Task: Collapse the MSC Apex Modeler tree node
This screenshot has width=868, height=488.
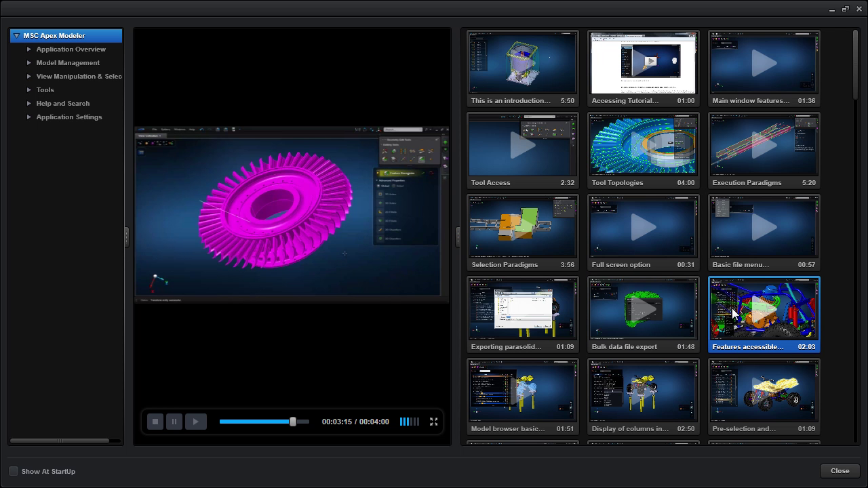Action: click(16, 36)
